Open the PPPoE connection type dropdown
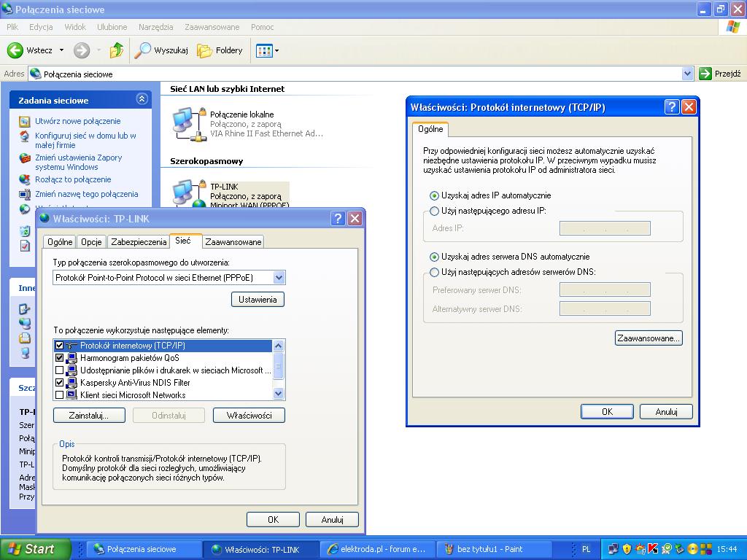 (x=279, y=278)
